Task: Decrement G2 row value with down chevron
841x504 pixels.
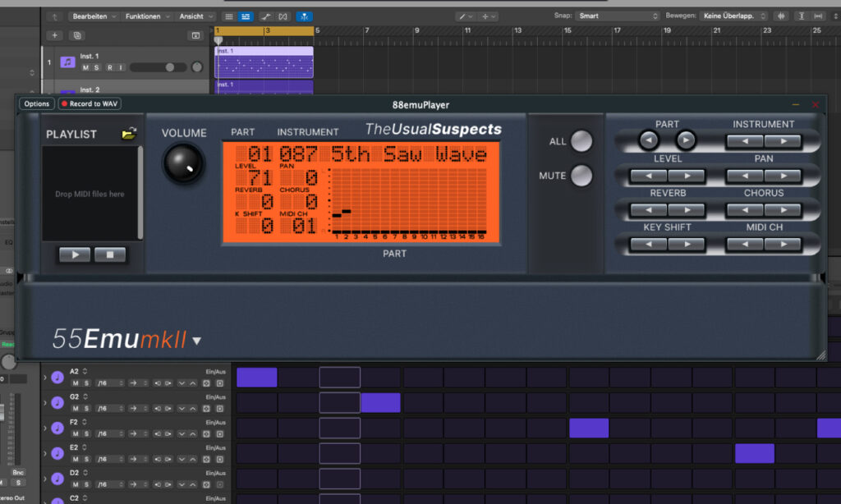Action: [182, 408]
